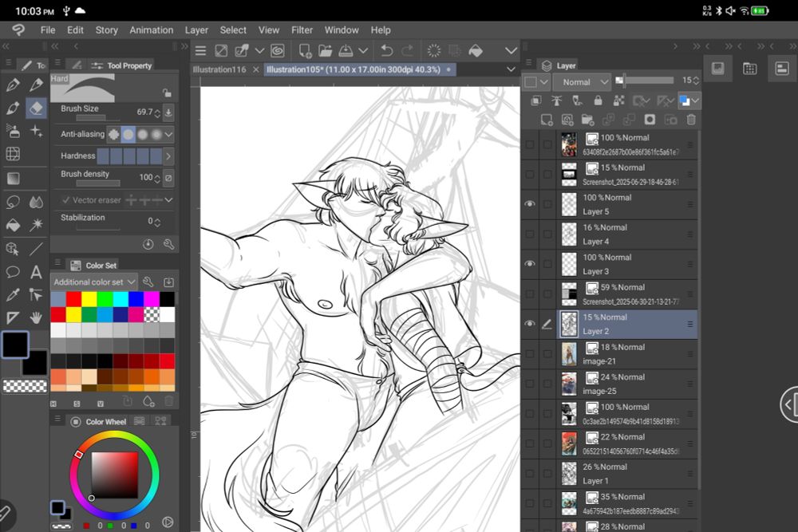Image resolution: width=798 pixels, height=532 pixels.
Task: Click the Redo arrow in command bar
Action: tap(407, 50)
